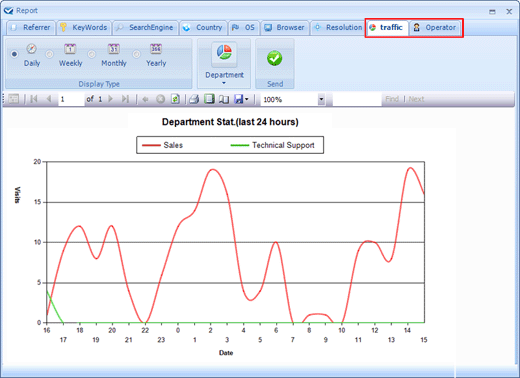Click the Monthly calendar icon
The height and width of the screenshot is (378, 520).
(x=114, y=49)
